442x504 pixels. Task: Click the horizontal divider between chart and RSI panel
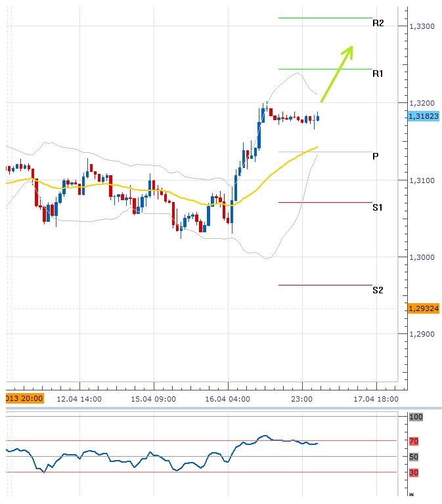click(x=224, y=408)
